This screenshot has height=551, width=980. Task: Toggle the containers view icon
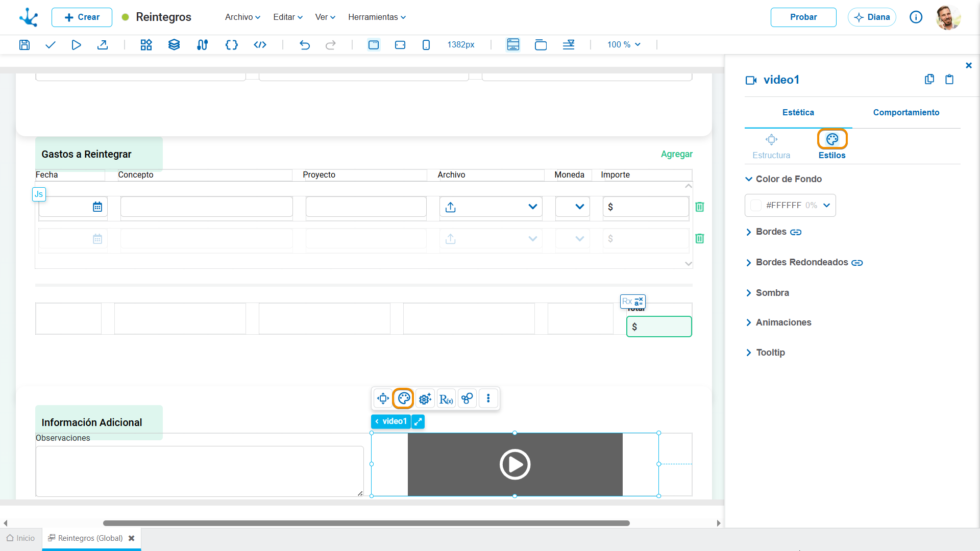coord(541,45)
